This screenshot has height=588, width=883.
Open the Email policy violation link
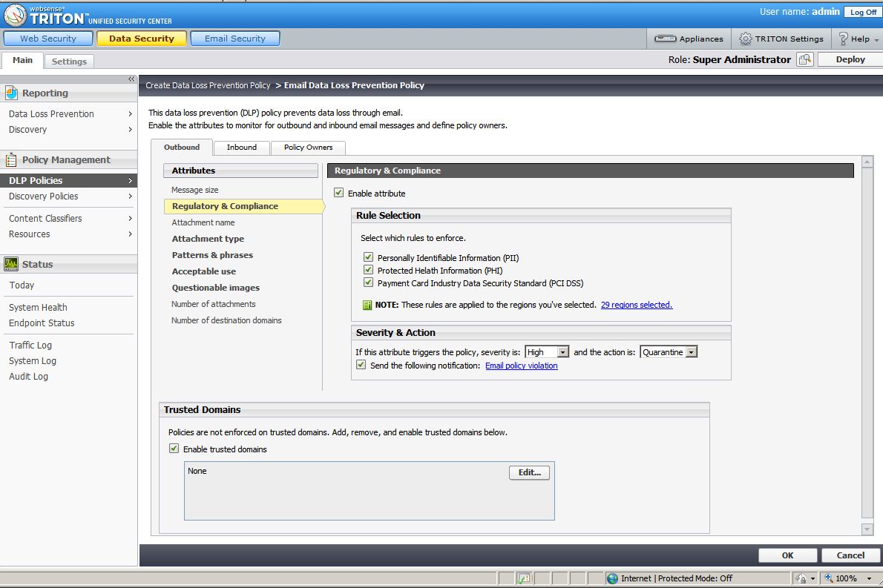[x=519, y=365]
